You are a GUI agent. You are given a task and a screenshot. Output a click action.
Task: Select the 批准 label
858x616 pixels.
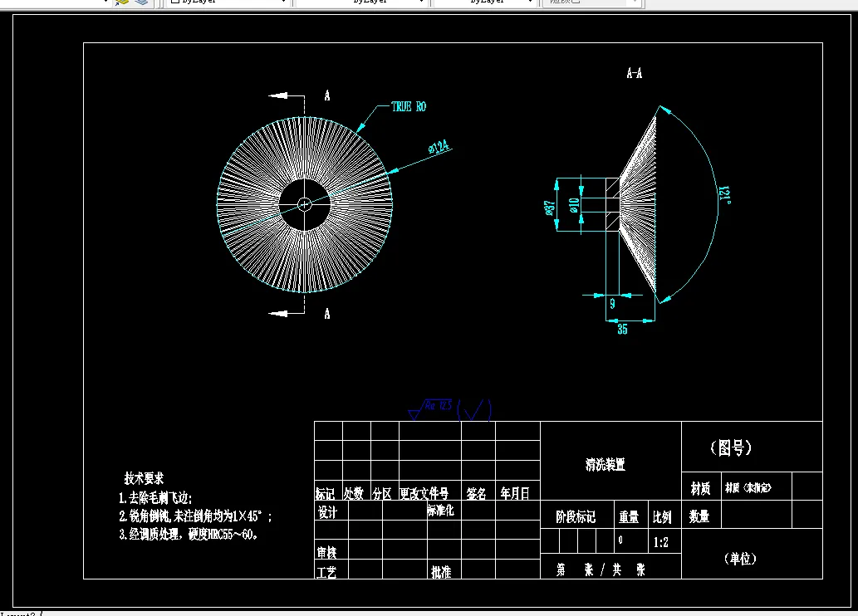pyautogui.click(x=441, y=572)
